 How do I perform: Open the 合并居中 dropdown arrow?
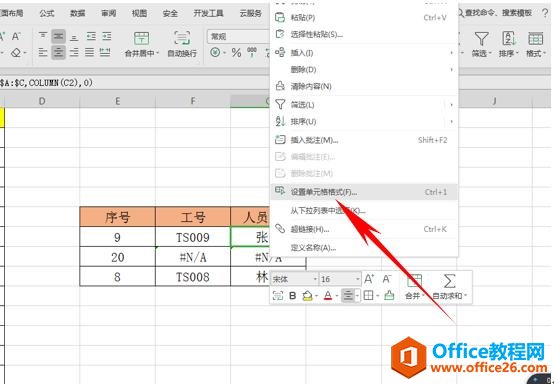[158, 53]
